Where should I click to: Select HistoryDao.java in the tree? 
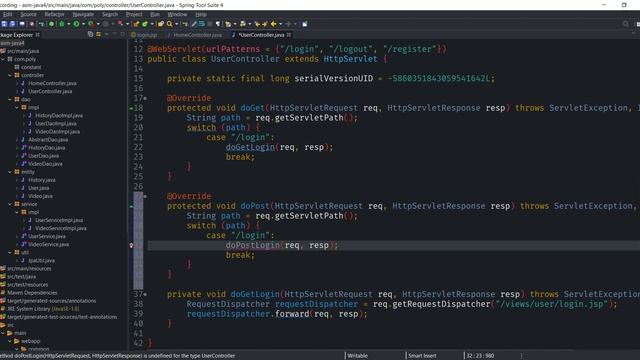[47, 148]
